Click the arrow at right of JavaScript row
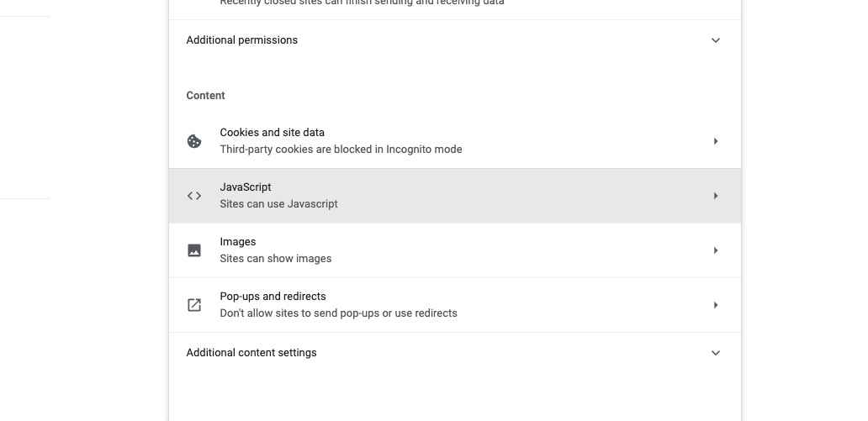 click(715, 196)
